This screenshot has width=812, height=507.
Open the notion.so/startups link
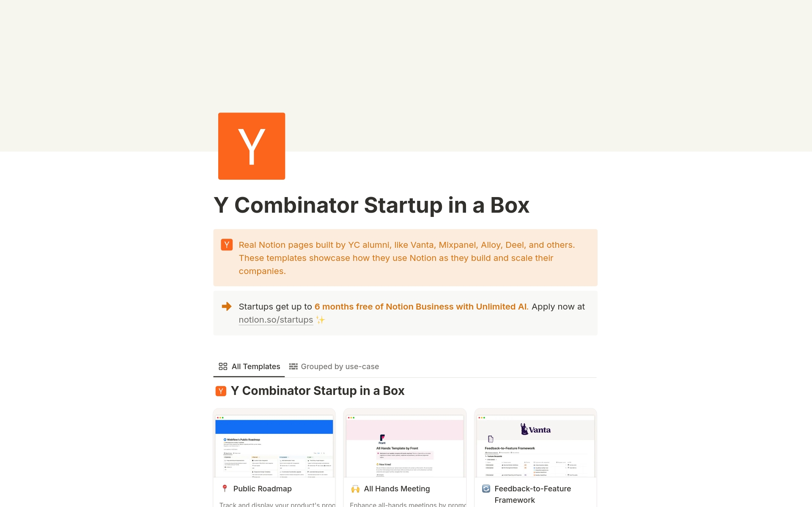pyautogui.click(x=276, y=320)
